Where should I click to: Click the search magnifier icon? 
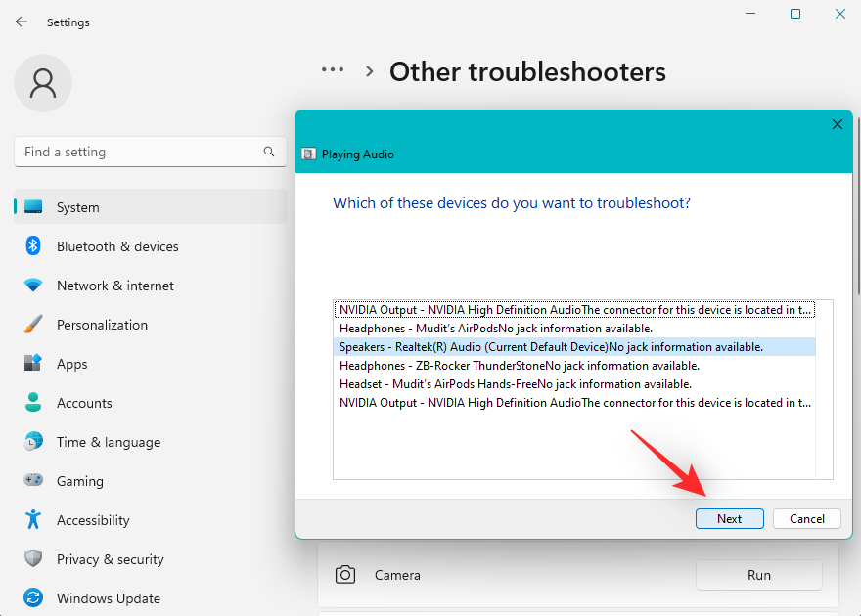pyautogui.click(x=268, y=152)
